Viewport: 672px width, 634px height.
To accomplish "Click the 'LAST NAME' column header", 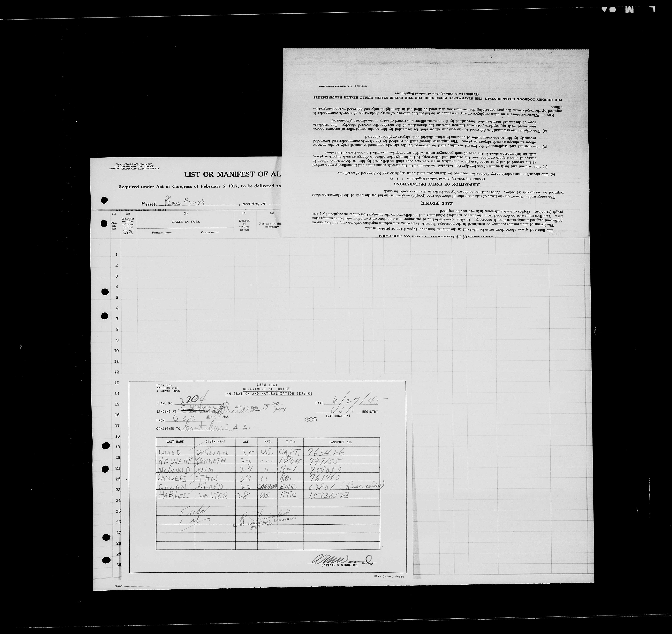I will pyautogui.click(x=175, y=442).
